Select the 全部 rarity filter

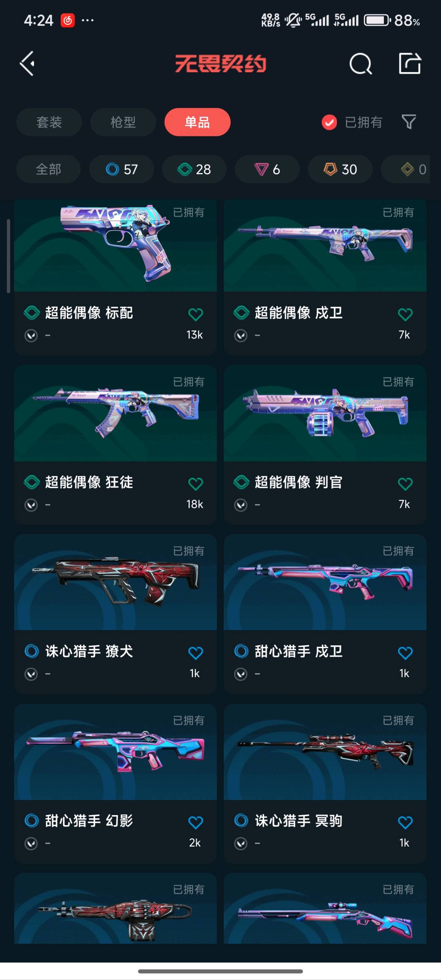pos(48,169)
